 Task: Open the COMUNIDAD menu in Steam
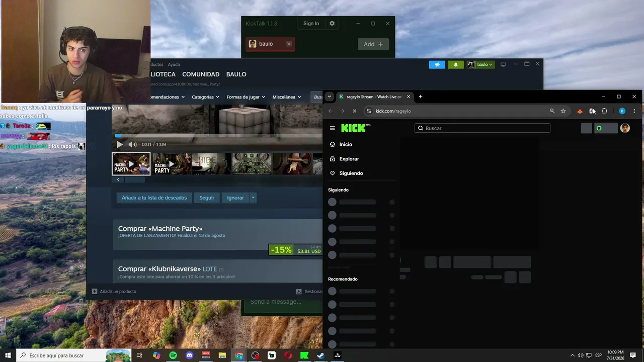click(201, 74)
